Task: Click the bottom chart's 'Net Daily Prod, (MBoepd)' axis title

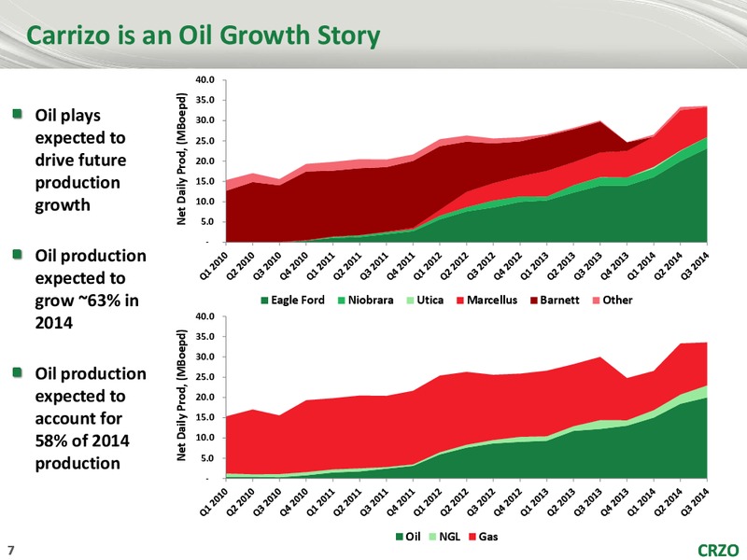Action: [181, 395]
